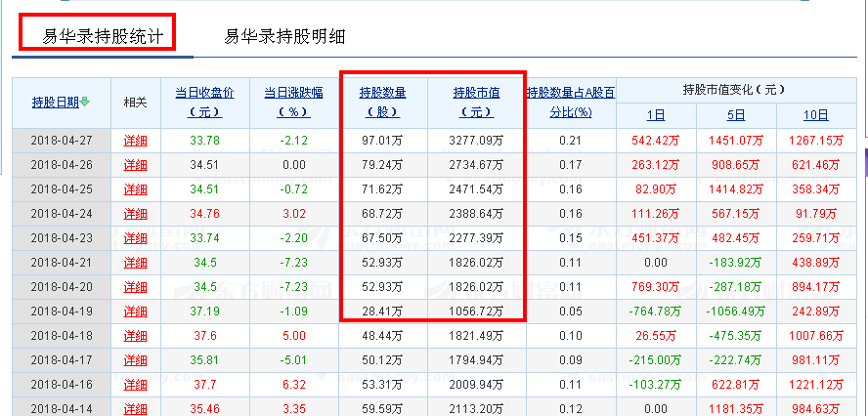The image size is (868, 416).
Task: Sort by 5日 market value change
Action: coord(736,115)
